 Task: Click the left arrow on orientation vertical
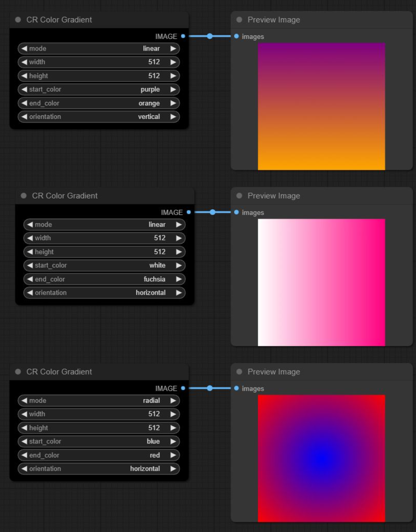[24, 117]
